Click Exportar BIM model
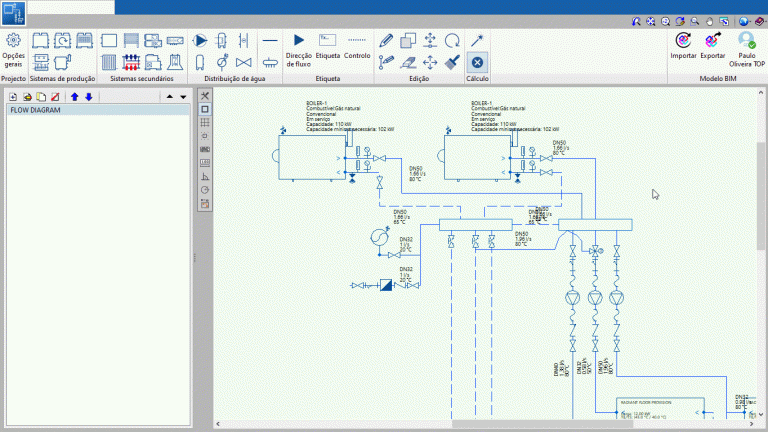 pos(713,46)
